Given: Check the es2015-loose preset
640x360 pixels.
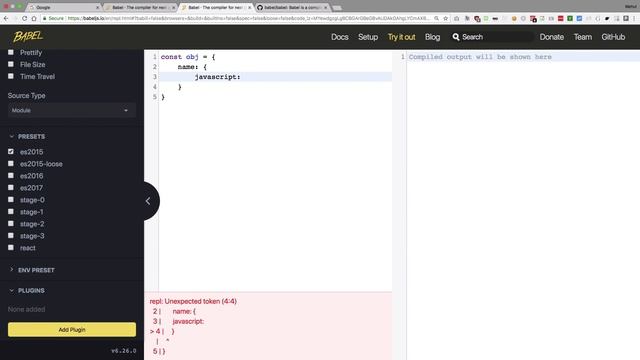Looking at the screenshot, I should click(x=11, y=164).
